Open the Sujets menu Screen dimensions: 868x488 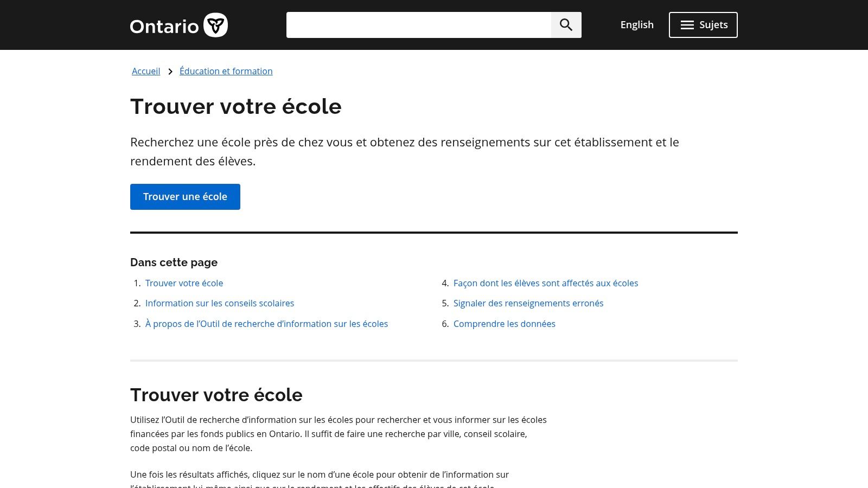(x=703, y=25)
